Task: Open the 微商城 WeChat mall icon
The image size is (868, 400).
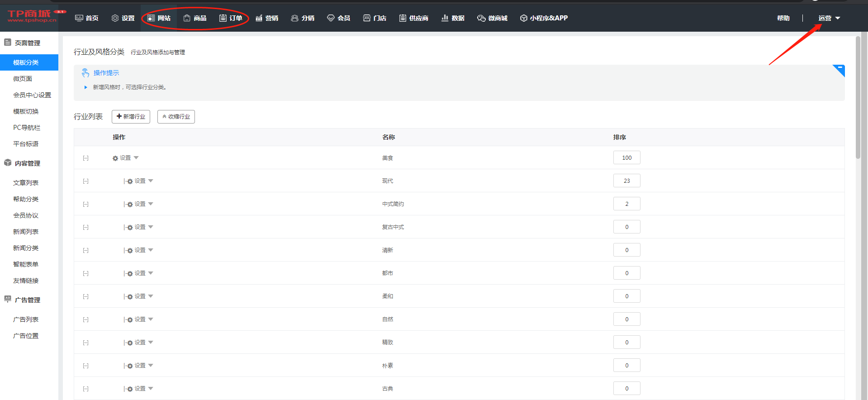Action: click(481, 18)
